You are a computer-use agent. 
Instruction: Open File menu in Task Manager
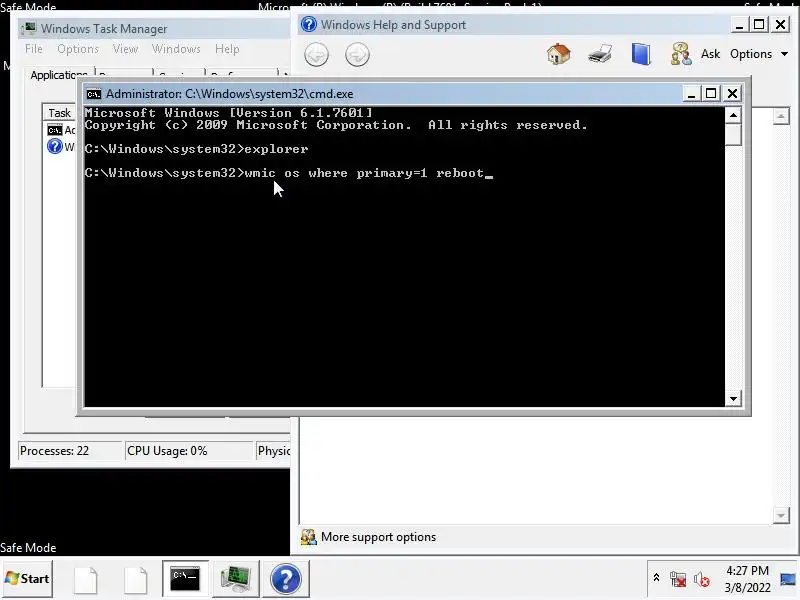click(x=34, y=49)
